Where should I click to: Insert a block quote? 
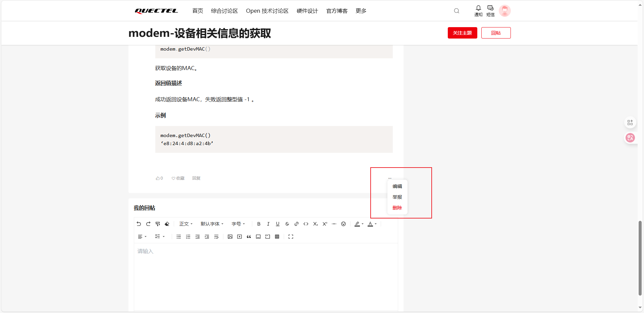point(249,237)
